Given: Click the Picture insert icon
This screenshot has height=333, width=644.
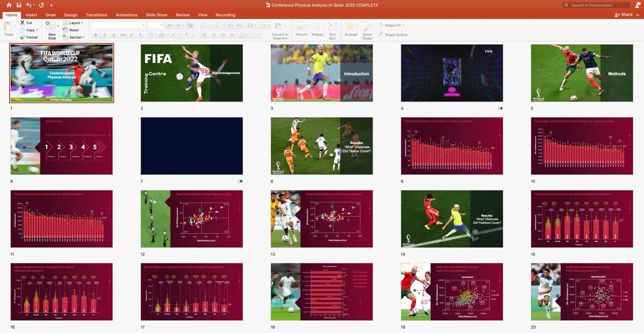Looking at the screenshot, I should point(301,26).
